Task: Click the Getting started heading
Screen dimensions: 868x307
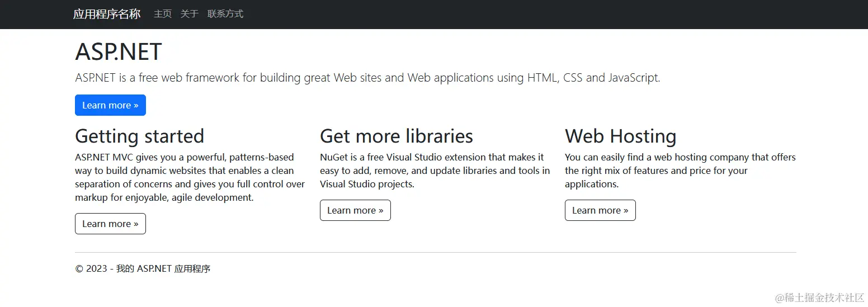Action: point(139,136)
